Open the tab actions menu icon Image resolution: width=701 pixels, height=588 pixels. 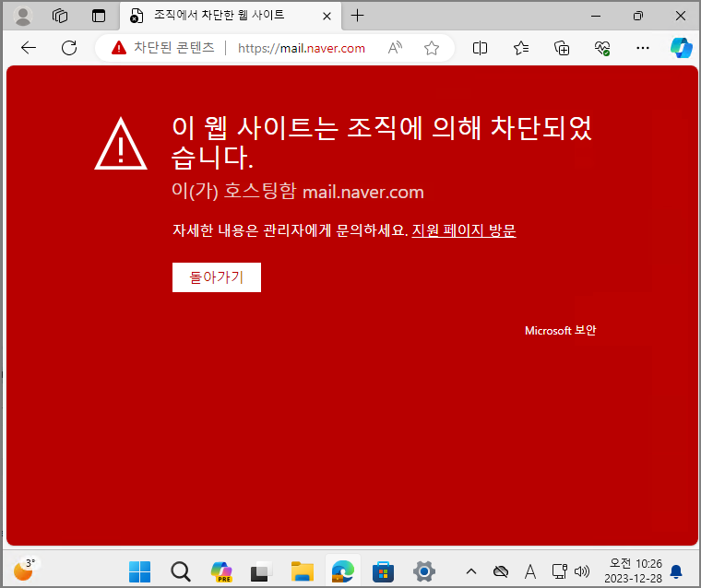click(x=99, y=16)
